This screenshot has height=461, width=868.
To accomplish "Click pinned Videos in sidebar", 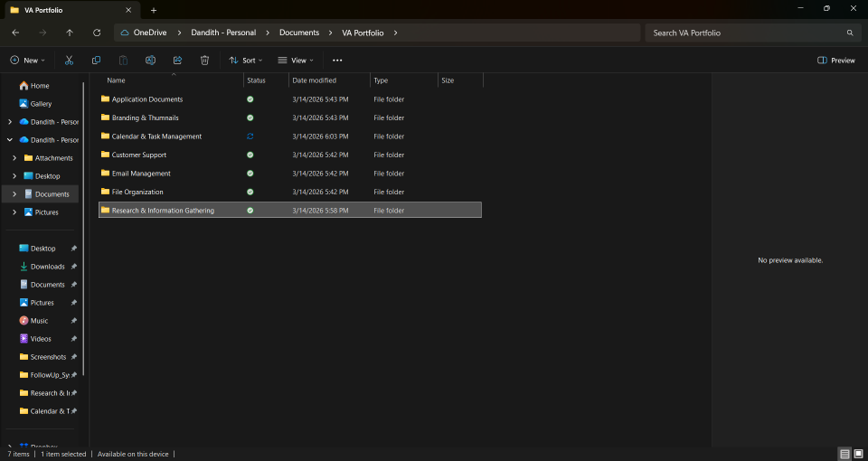I will click(x=42, y=339).
